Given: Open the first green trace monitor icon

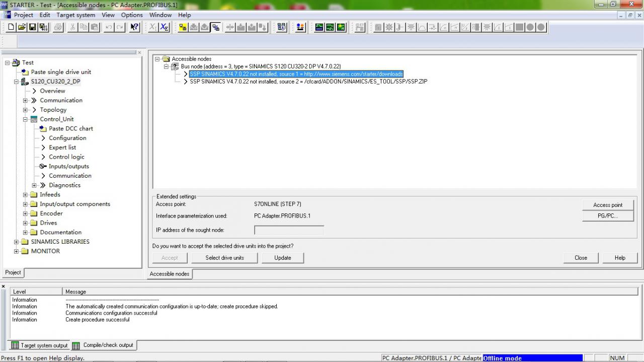Looking at the screenshot, I should click(319, 27).
